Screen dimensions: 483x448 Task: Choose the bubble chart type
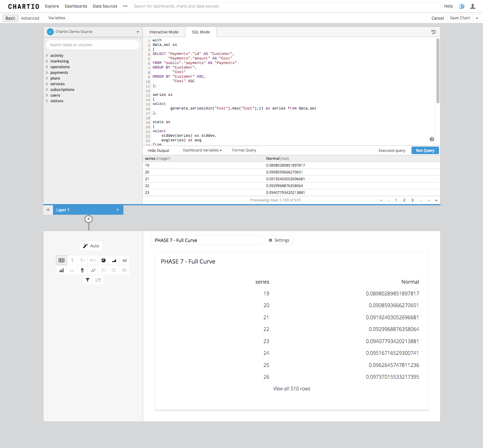[103, 270]
